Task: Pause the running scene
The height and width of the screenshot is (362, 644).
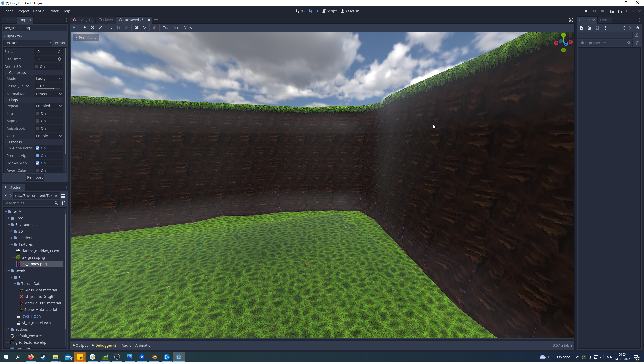Action: coord(595,11)
